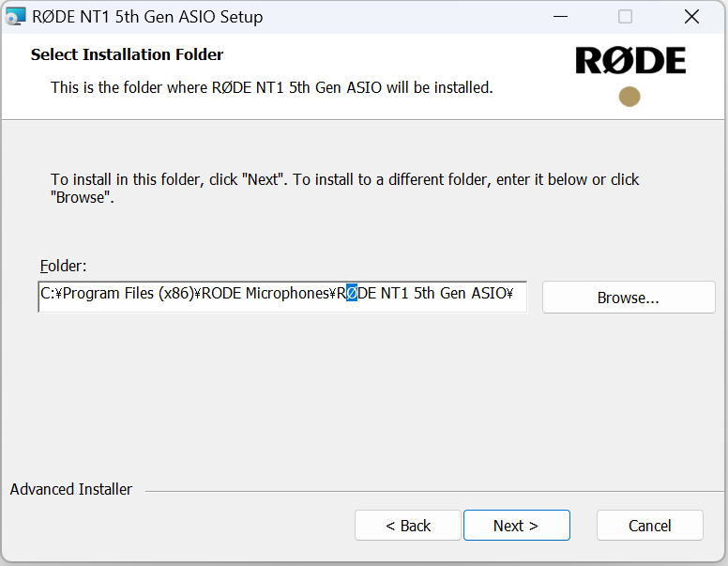This screenshot has height=566, width=728.
Task: Click the title "RØDE NT1 5th Gen ASIO Setup"
Action: point(147,17)
